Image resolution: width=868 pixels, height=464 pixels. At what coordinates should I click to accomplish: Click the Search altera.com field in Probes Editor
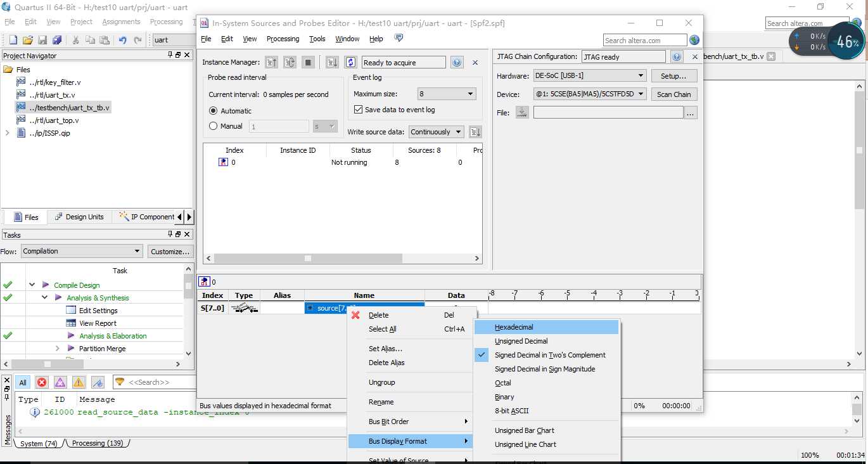click(644, 40)
